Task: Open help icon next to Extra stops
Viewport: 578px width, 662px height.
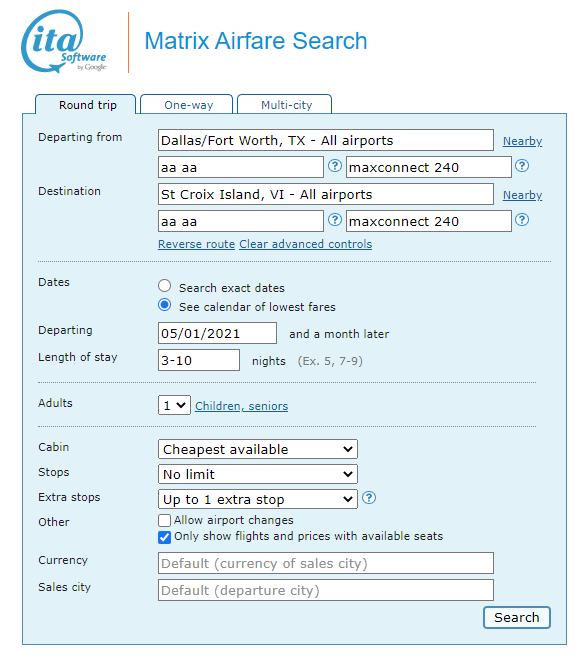Action: click(369, 498)
